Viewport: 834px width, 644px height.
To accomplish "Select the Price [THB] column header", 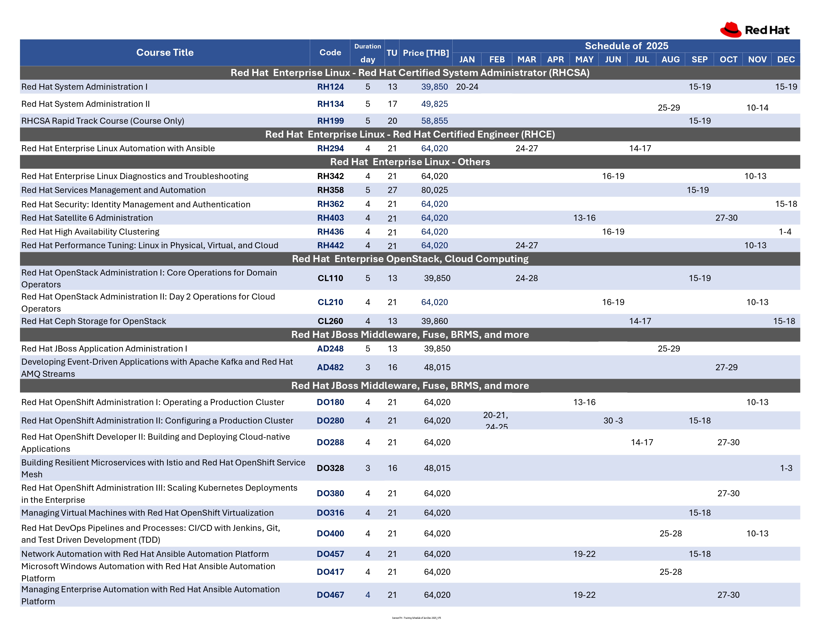I will [426, 53].
